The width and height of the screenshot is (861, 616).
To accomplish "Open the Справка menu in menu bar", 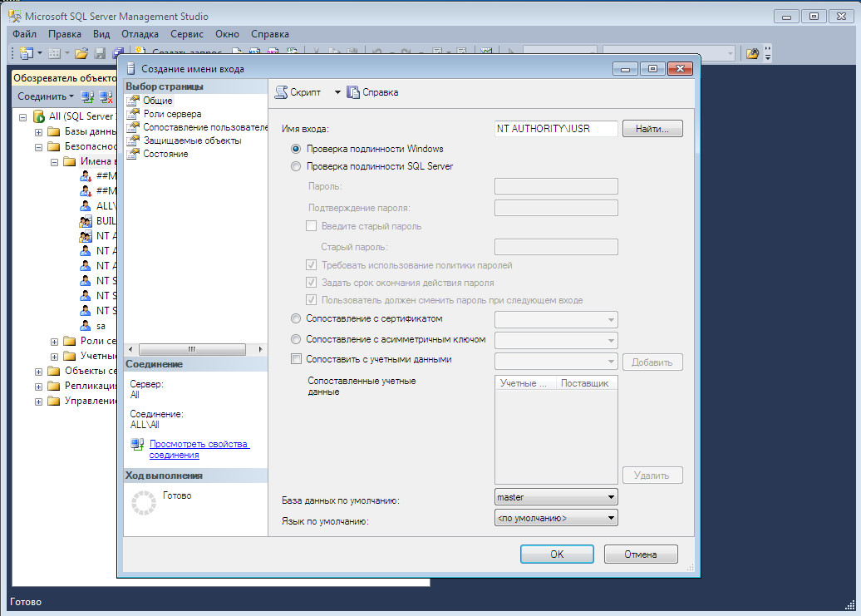I will [x=269, y=34].
